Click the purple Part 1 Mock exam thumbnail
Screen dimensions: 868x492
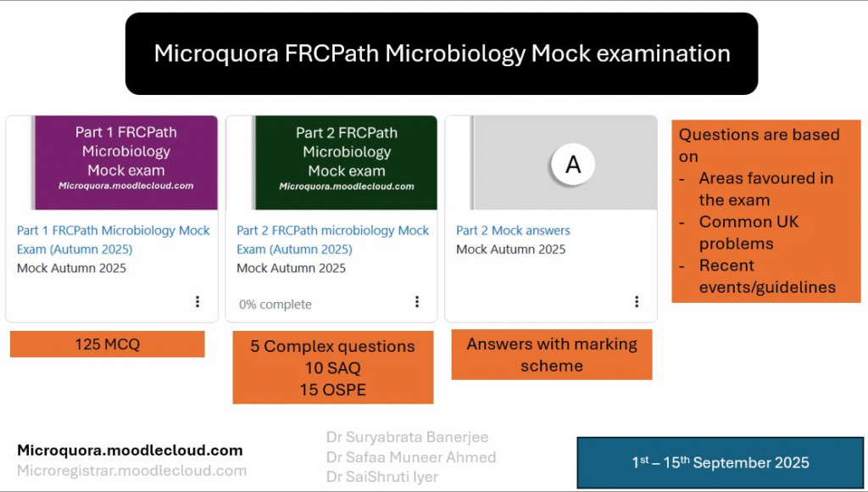click(x=125, y=162)
